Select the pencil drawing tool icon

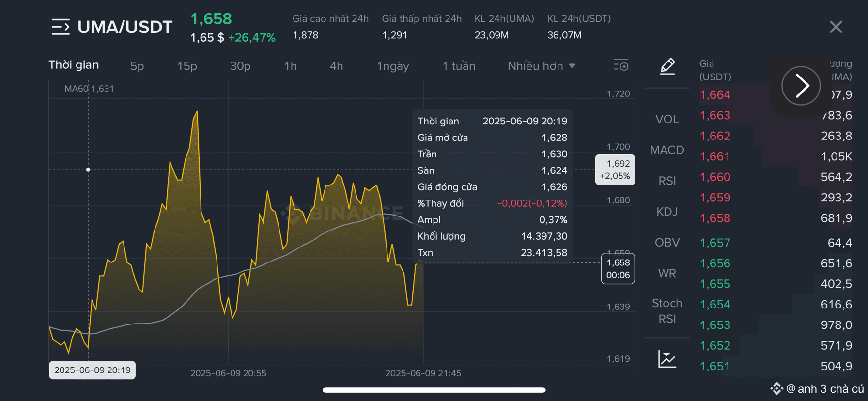[x=667, y=66]
